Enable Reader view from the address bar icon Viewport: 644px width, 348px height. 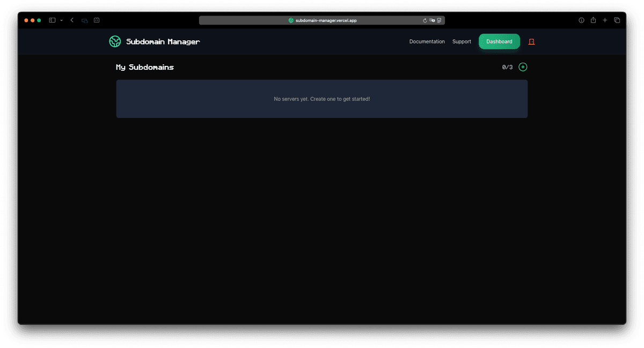[439, 20]
